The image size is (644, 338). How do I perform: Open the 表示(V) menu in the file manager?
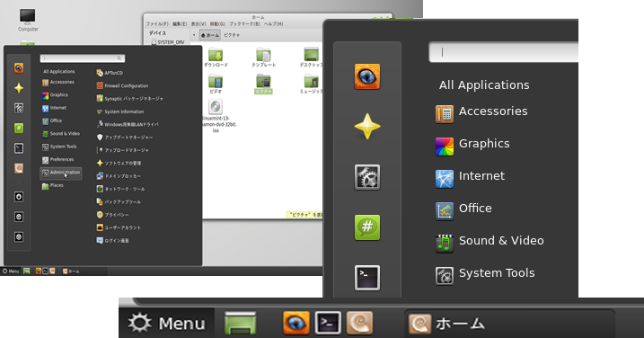pos(198,24)
